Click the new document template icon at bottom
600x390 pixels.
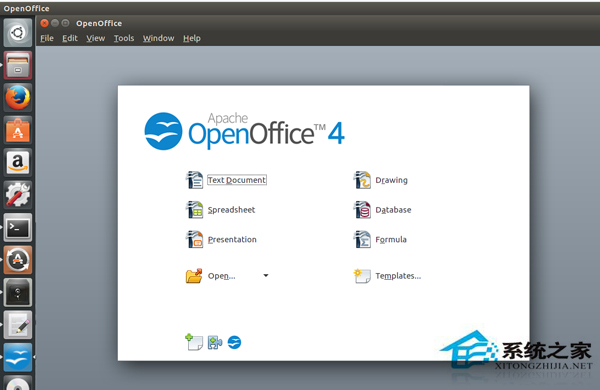tap(194, 342)
